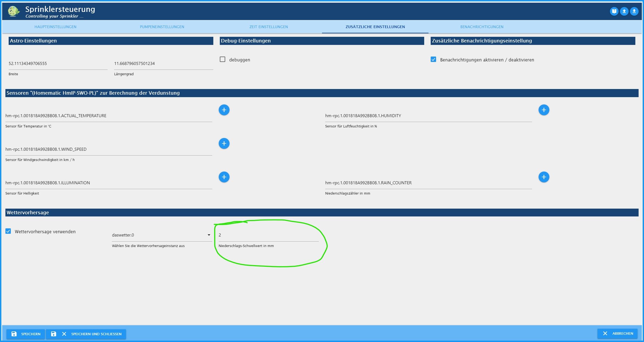
Task: Add sensor via temperature plus button
Action: point(224,110)
